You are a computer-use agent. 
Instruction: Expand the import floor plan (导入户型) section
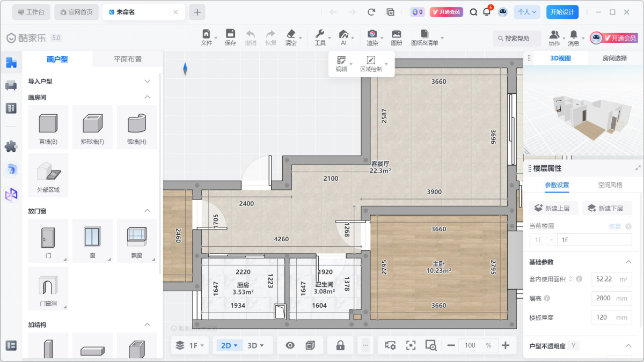147,82
